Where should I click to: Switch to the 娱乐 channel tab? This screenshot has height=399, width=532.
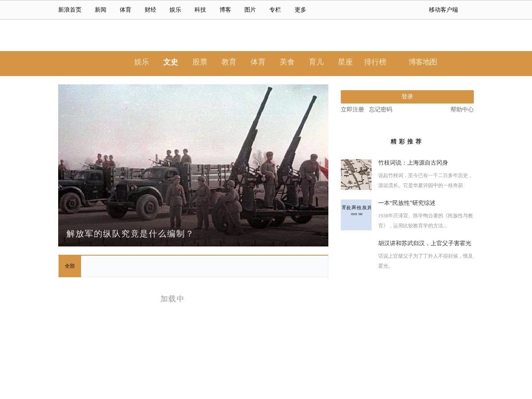141,62
